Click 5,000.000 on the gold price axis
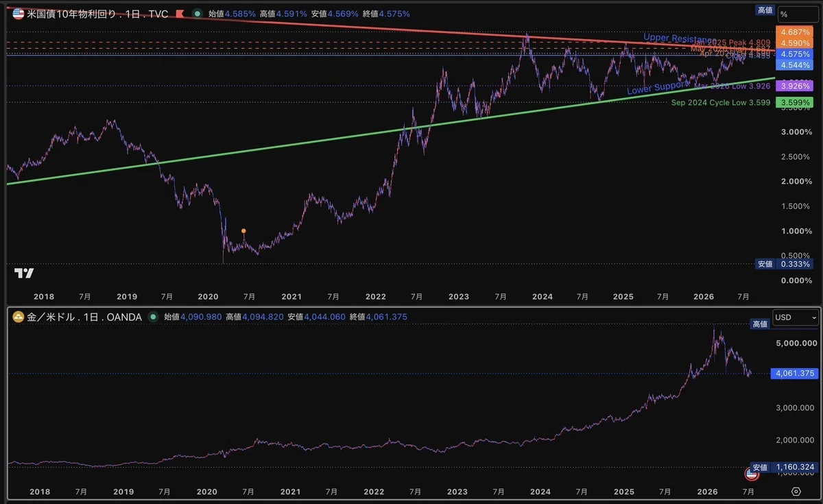823x504 pixels. pyautogui.click(x=796, y=343)
